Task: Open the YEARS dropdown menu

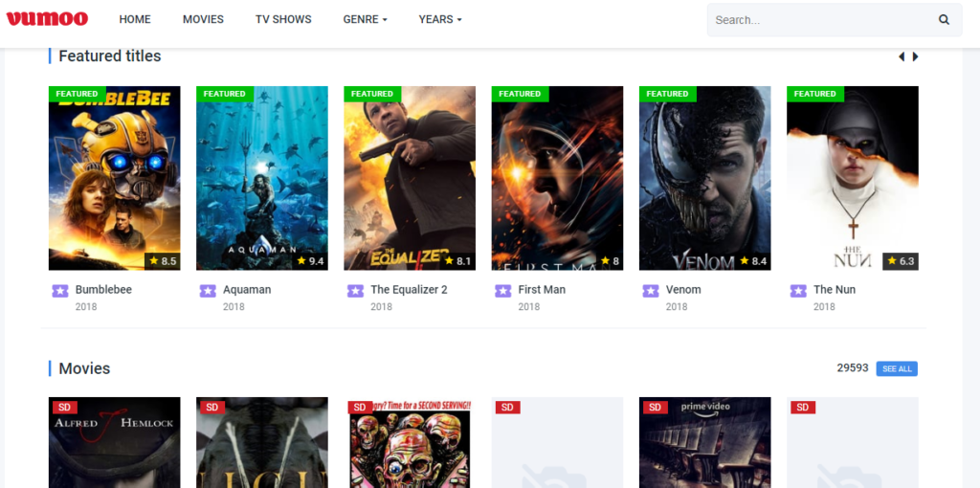Action: pyautogui.click(x=440, y=19)
